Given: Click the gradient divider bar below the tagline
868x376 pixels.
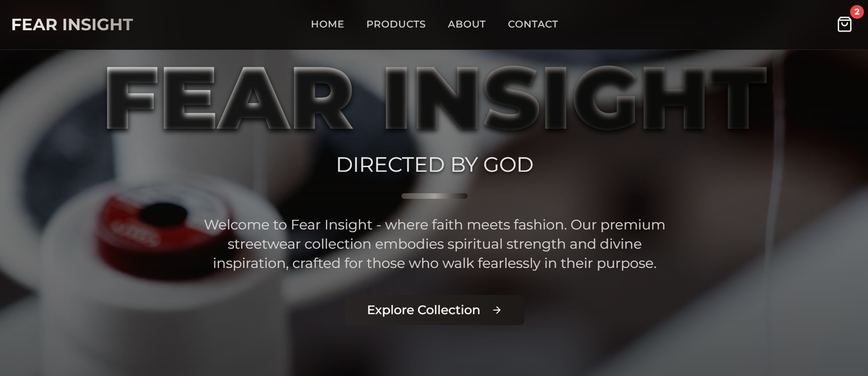Looking at the screenshot, I should [434, 196].
